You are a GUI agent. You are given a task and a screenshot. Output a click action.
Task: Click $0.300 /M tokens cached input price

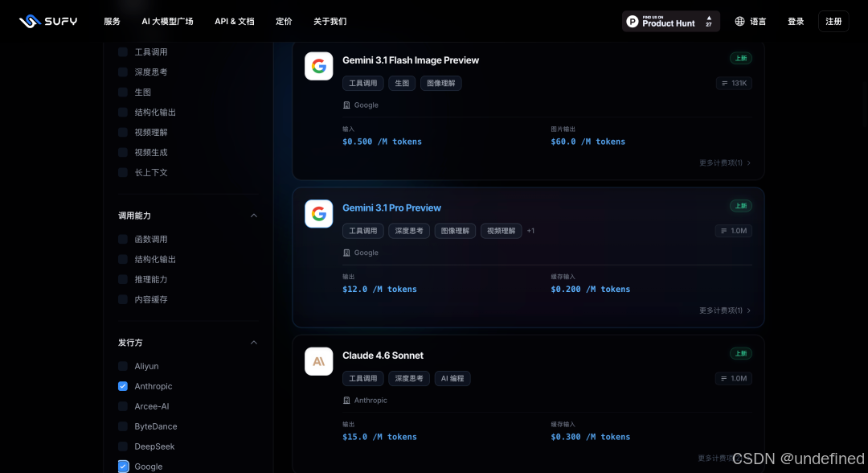click(x=590, y=437)
